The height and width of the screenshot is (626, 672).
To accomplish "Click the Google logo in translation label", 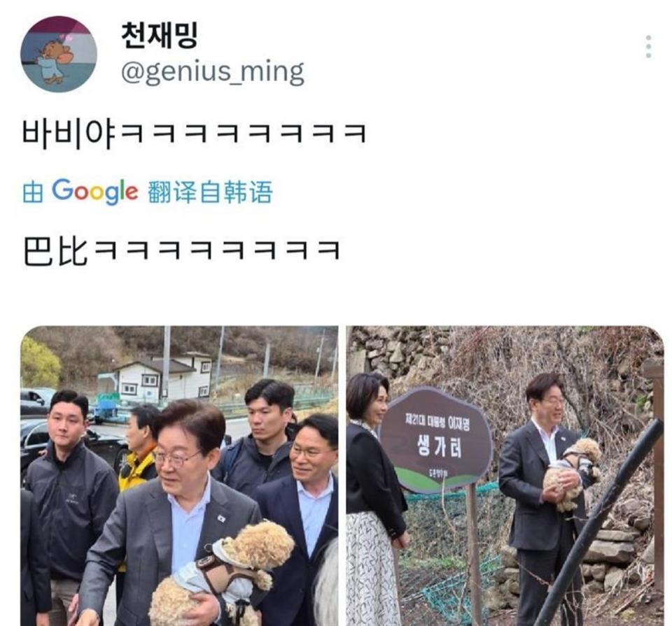I will tap(94, 192).
